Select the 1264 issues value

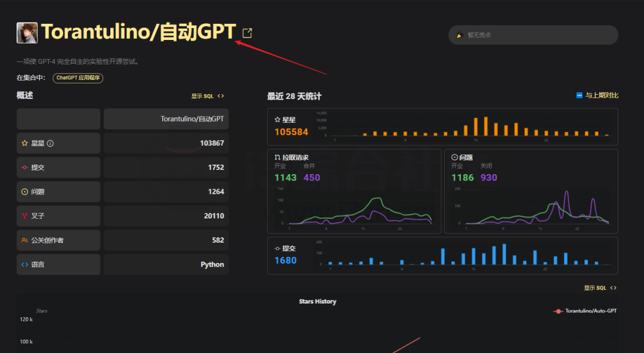(216, 191)
